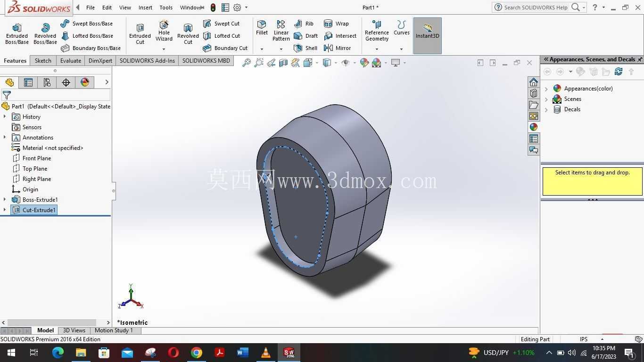
Task: Choose the Swept Cut tool
Action: pos(221,24)
